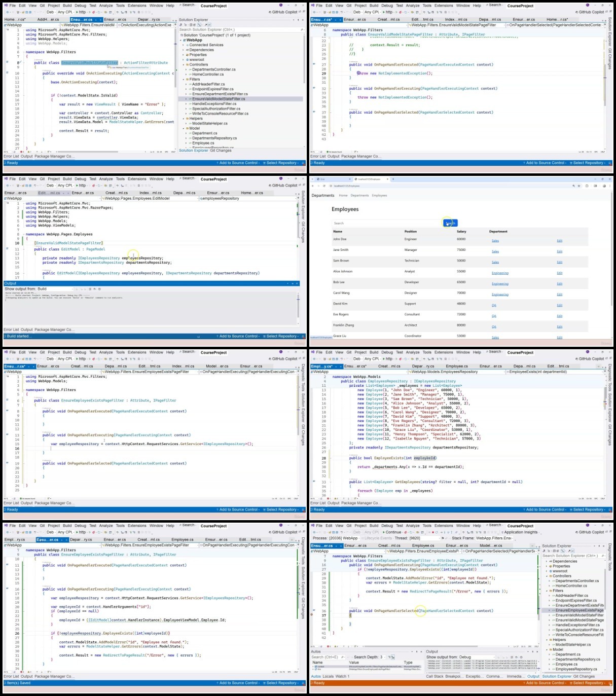The image size is (616, 696).
Task: Click notification bell in Item(s) Saved window
Action: (x=304, y=683)
